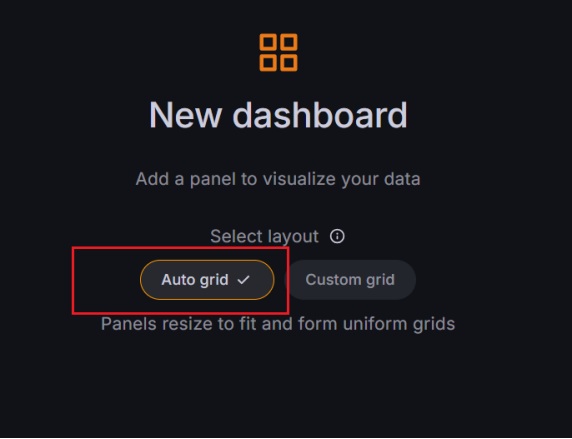
Task: Click the Select layout label
Action: [x=264, y=236]
